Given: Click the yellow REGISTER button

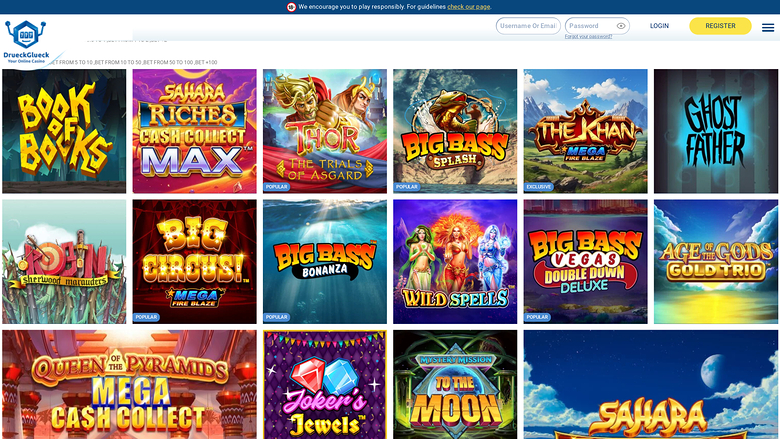Looking at the screenshot, I should tap(720, 26).
